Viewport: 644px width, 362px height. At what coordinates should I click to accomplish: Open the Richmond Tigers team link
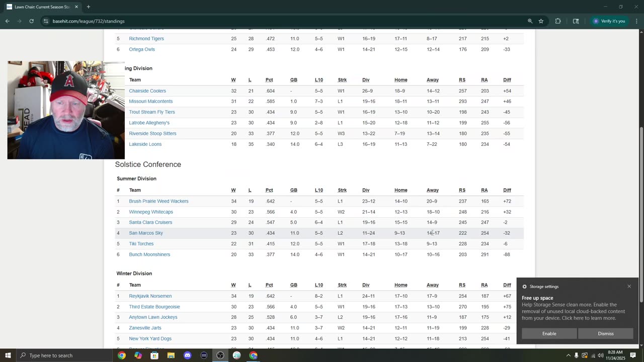point(146,39)
